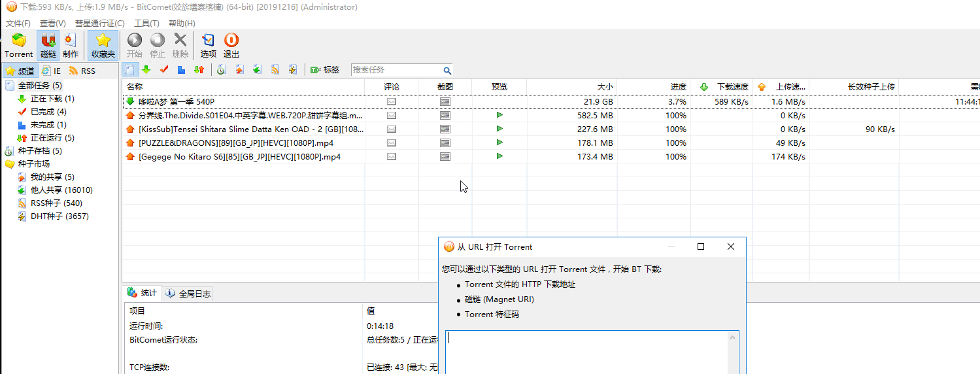Select 种子市场 in tree

(x=33, y=164)
